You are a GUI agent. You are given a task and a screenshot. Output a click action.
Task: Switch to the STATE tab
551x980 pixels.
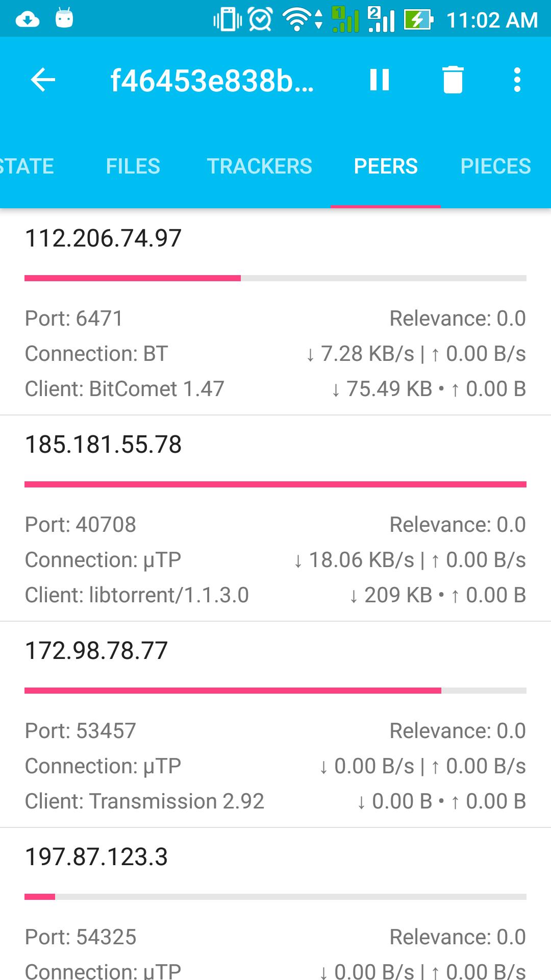click(27, 166)
